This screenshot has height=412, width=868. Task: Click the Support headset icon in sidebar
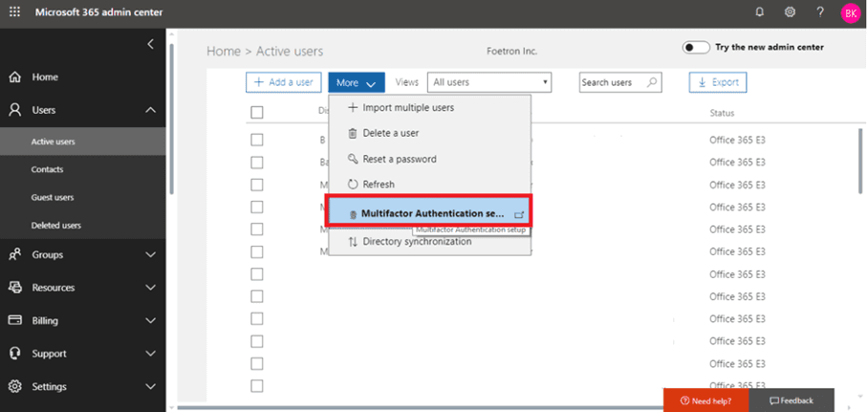click(x=15, y=354)
